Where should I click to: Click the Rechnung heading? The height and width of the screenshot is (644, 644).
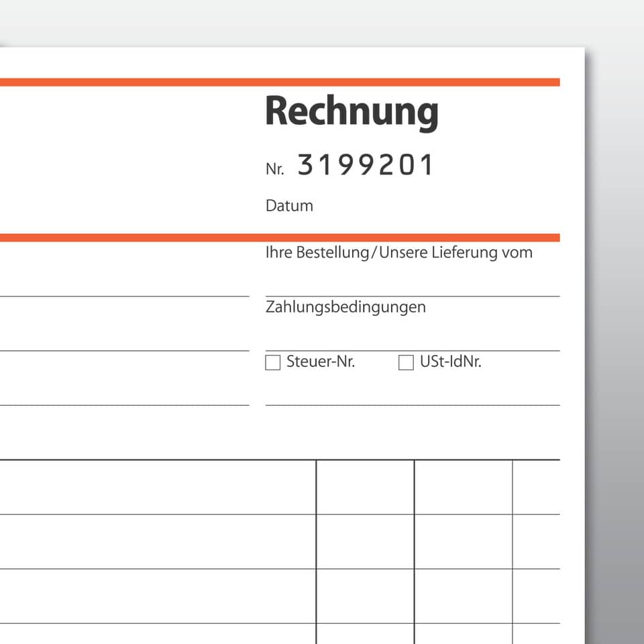pyautogui.click(x=352, y=112)
